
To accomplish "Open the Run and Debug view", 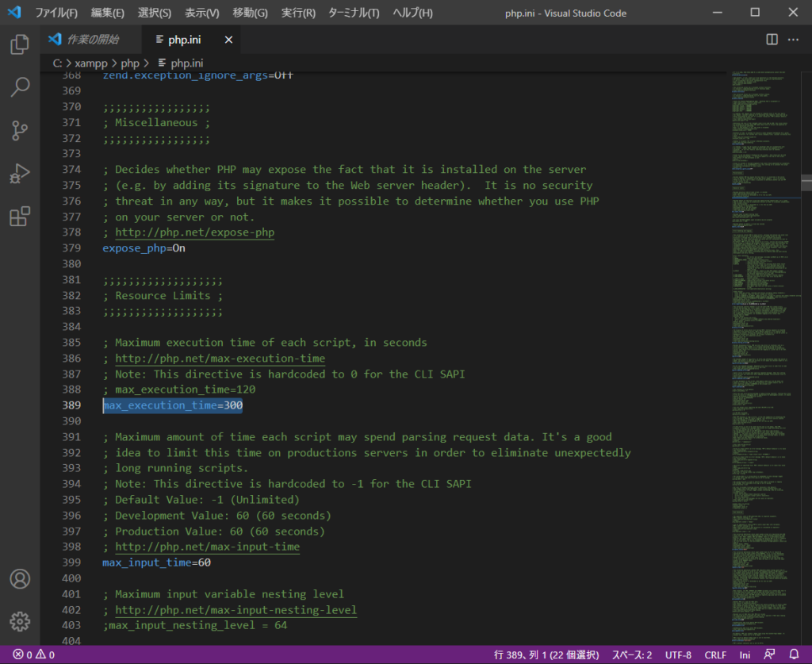I will [x=20, y=173].
